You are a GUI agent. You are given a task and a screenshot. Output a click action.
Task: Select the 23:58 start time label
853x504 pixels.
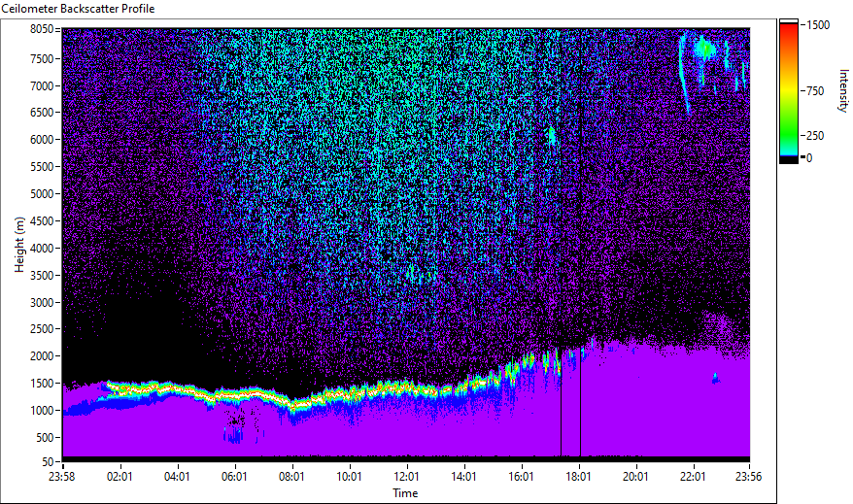click(x=61, y=477)
